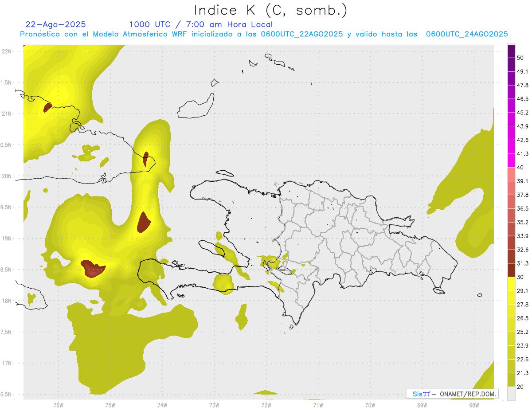532x411 pixels.
Task: Click the colorbar label '41.3'
Action: point(523,154)
